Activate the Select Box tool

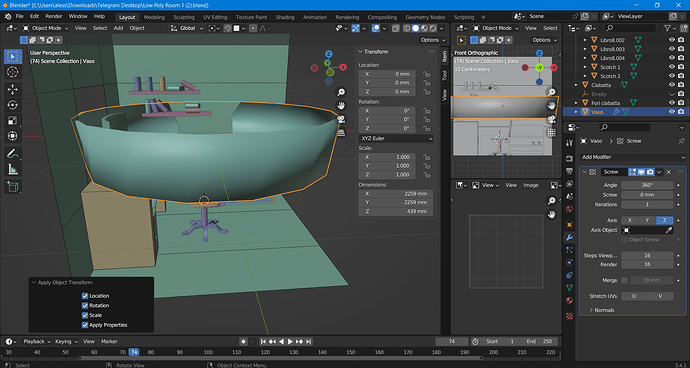[12, 56]
